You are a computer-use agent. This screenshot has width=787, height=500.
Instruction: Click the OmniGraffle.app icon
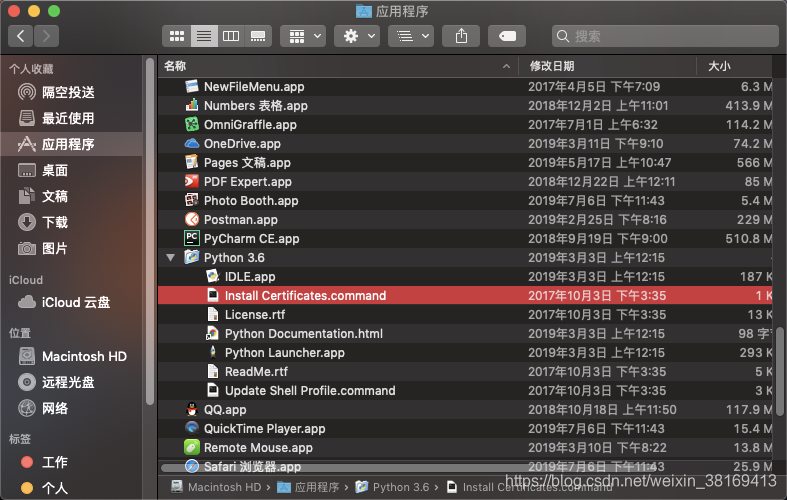pyautogui.click(x=192, y=124)
